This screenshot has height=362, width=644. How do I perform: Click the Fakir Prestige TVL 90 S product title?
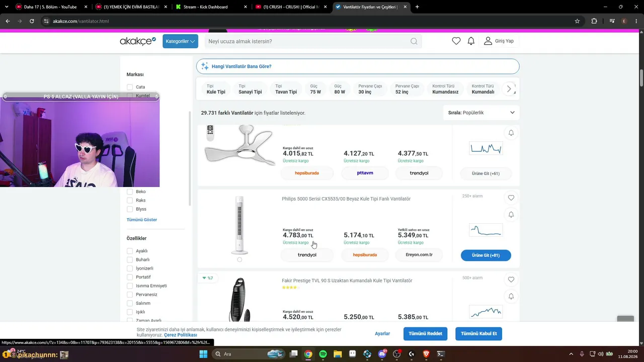pyautogui.click(x=347, y=281)
